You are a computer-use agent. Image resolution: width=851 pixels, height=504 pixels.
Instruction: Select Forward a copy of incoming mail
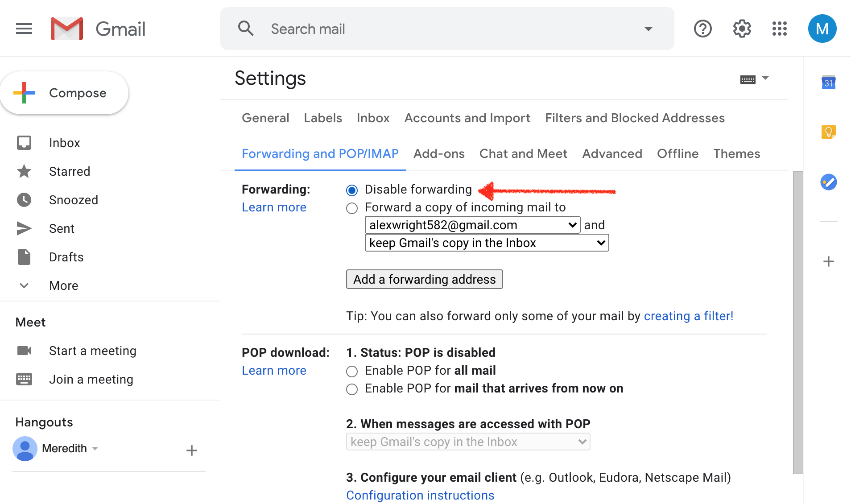tap(352, 208)
